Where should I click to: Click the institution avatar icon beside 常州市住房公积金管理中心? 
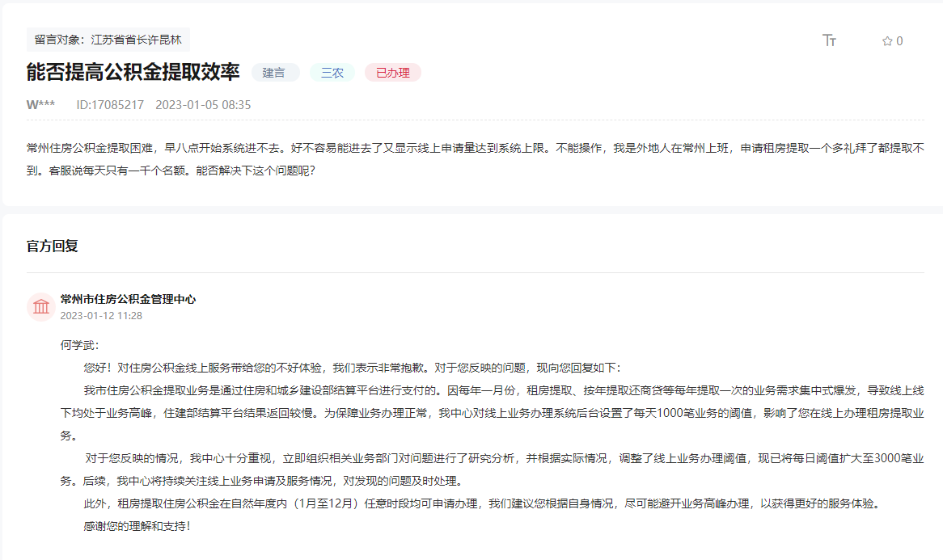tap(40, 306)
